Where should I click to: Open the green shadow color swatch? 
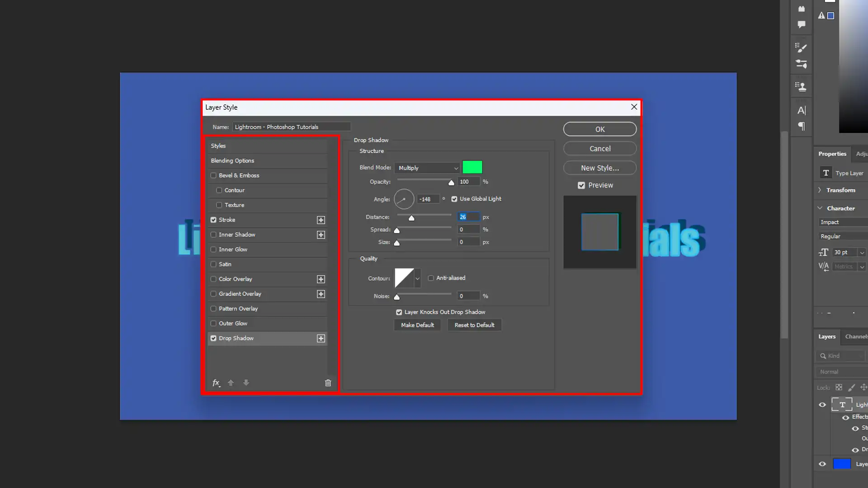pos(472,167)
